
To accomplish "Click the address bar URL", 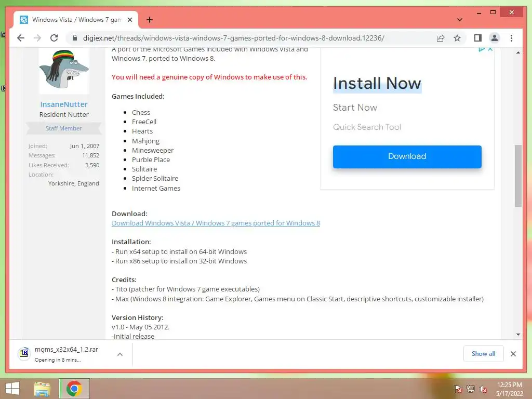I will (x=233, y=38).
